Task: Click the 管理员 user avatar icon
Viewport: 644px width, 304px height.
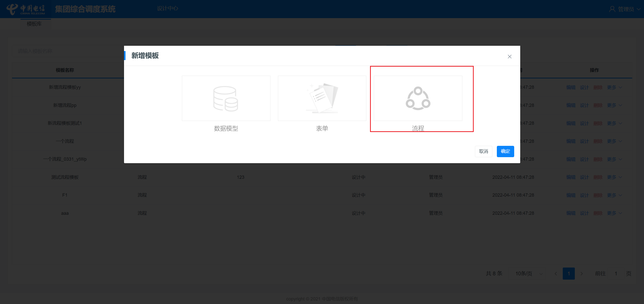Action: (612, 9)
